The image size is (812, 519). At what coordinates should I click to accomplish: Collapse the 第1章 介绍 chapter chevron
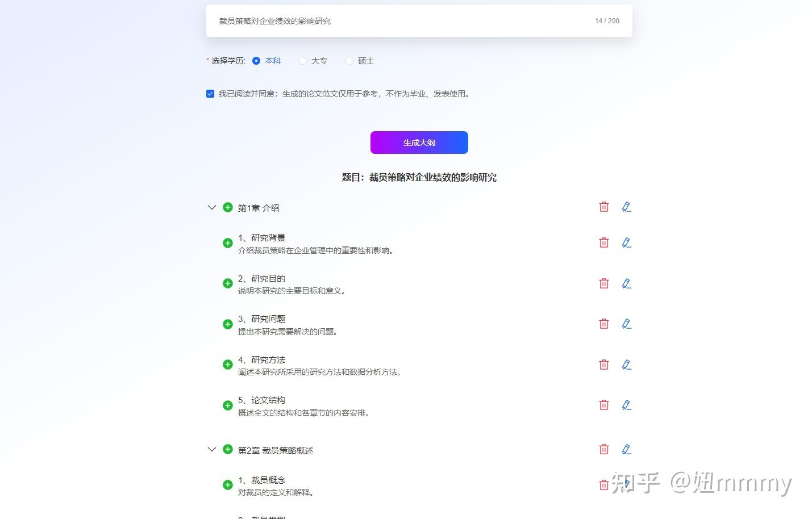click(x=211, y=207)
